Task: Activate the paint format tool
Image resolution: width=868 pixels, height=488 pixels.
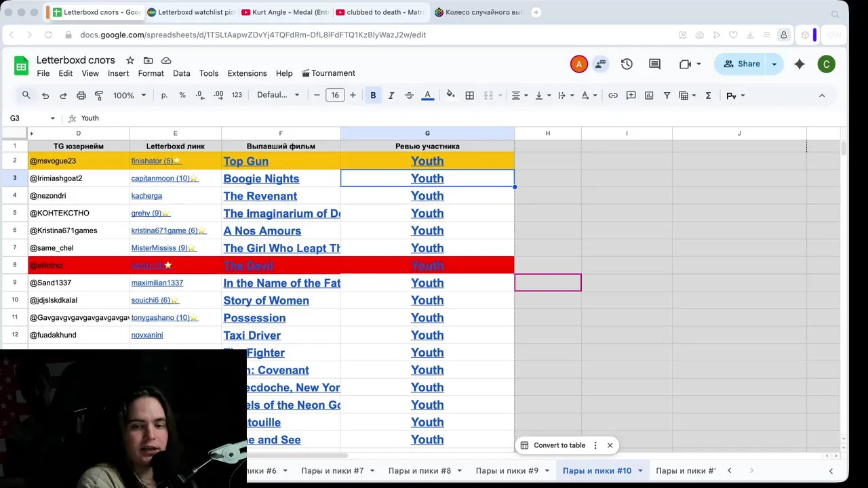Action: 99,96
